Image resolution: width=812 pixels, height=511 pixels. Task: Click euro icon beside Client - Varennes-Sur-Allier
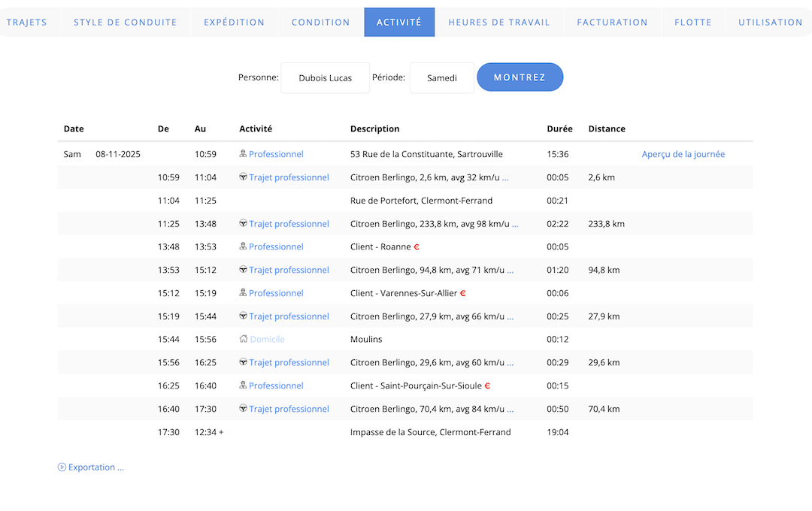pos(463,294)
